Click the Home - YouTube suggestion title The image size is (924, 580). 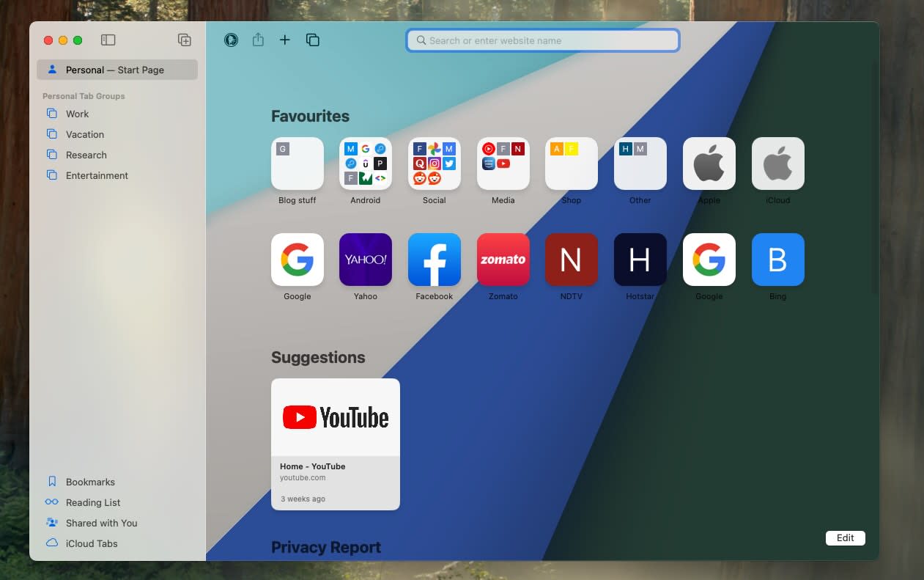pyautogui.click(x=313, y=466)
